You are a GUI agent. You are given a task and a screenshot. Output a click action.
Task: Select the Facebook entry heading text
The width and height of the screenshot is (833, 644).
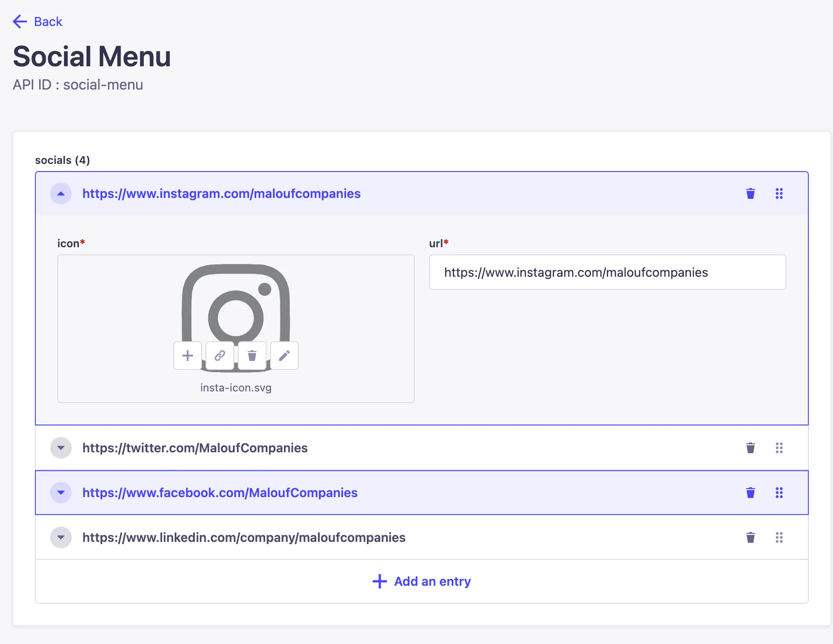coord(219,493)
